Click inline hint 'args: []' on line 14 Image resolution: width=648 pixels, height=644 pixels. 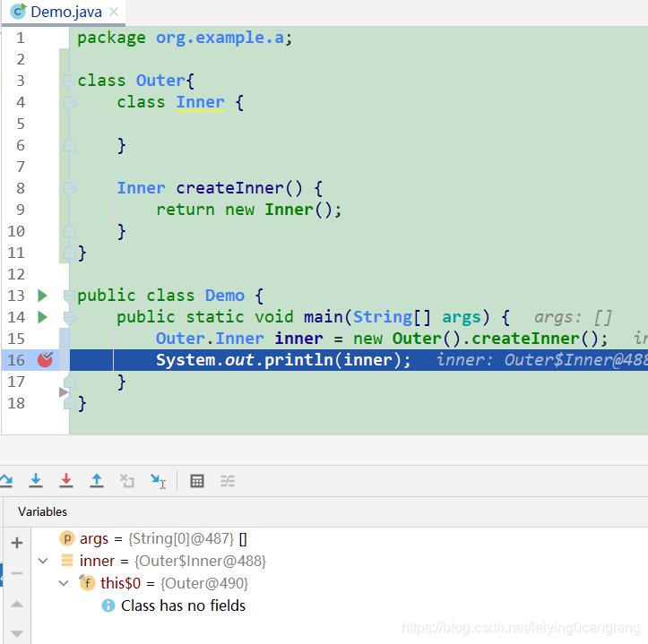pos(573,317)
